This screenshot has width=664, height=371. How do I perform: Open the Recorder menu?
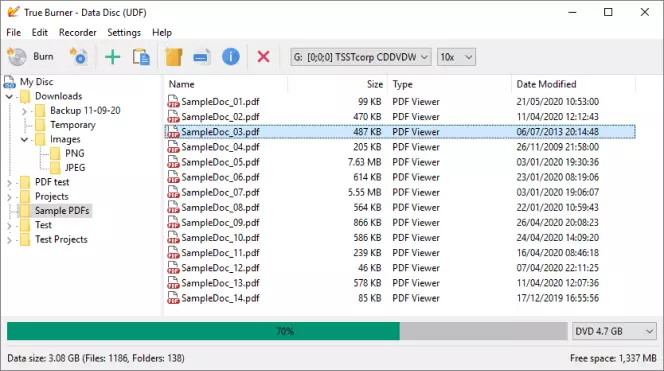(x=77, y=33)
